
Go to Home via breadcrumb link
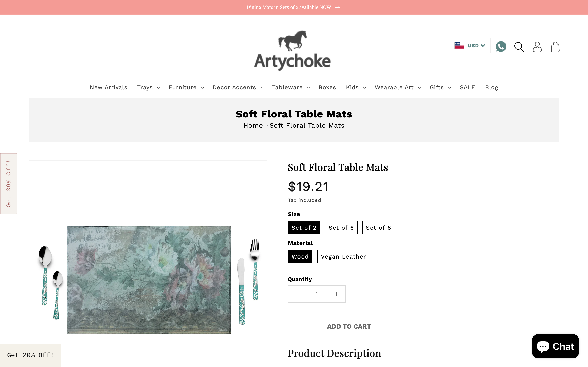point(253,125)
